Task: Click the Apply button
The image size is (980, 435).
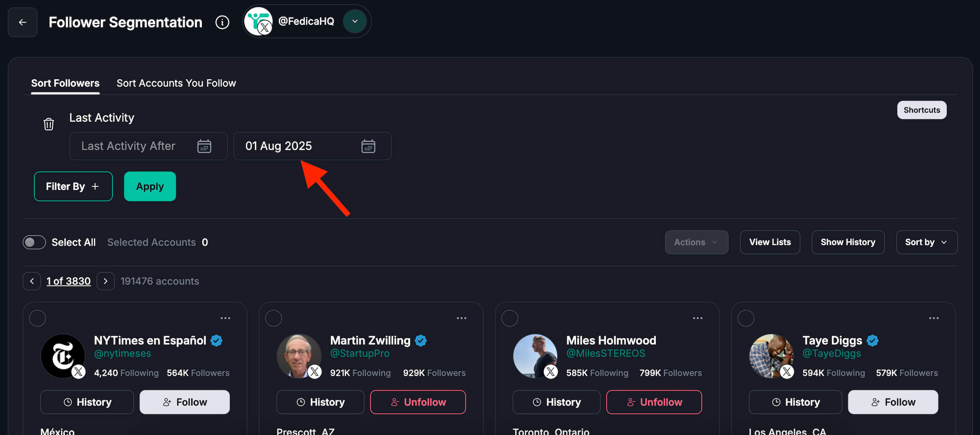Action: pos(150,186)
